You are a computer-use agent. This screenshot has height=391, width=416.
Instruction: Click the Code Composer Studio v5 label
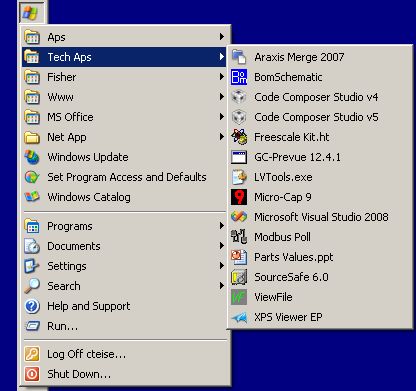click(316, 117)
